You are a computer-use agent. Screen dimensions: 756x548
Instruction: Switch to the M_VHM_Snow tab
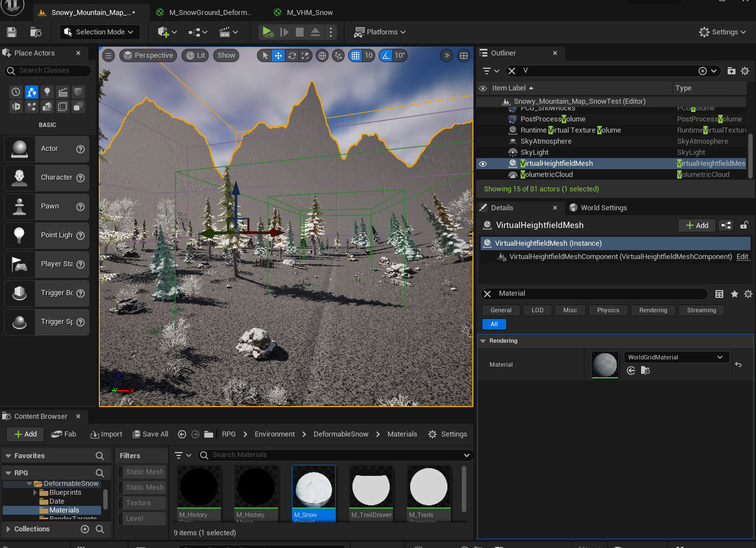pyautogui.click(x=310, y=12)
